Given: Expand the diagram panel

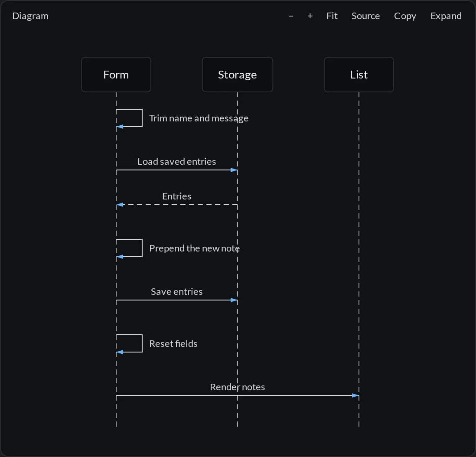Looking at the screenshot, I should [x=446, y=16].
